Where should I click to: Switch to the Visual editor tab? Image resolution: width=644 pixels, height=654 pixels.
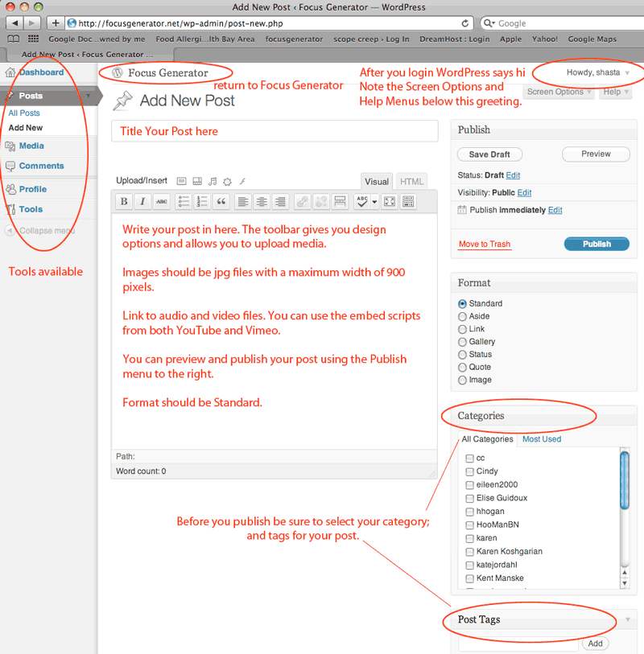[x=377, y=182]
